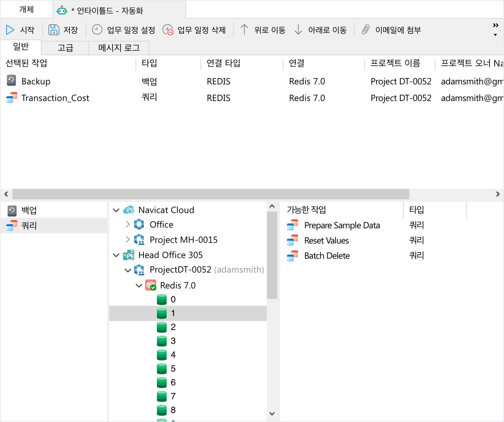
Task: Select the Batch Delete query job
Action: (x=327, y=256)
